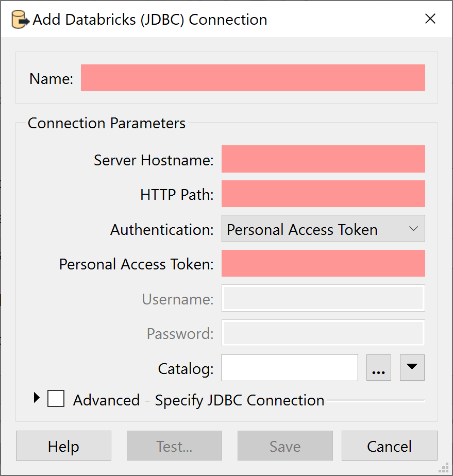Click the HTTP Path input field

pyautogui.click(x=323, y=194)
